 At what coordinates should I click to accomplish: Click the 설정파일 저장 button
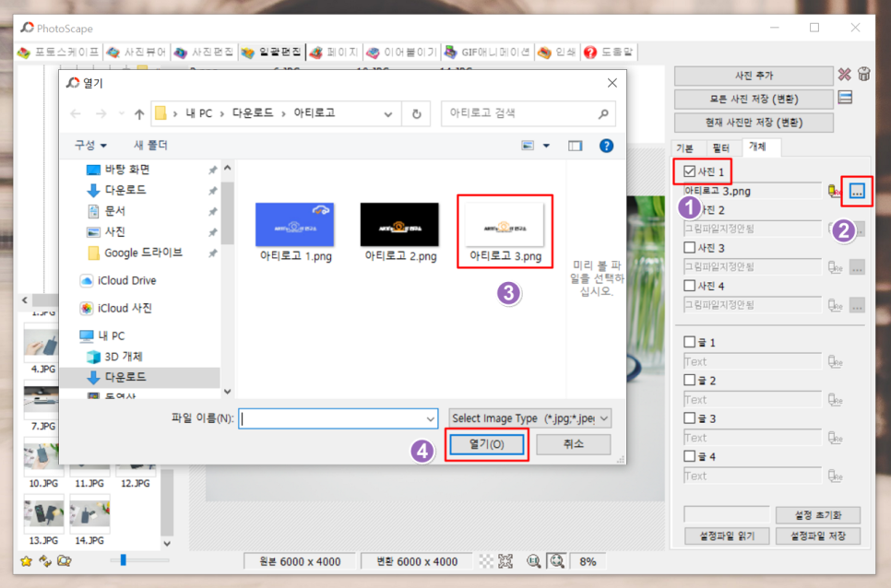818,535
